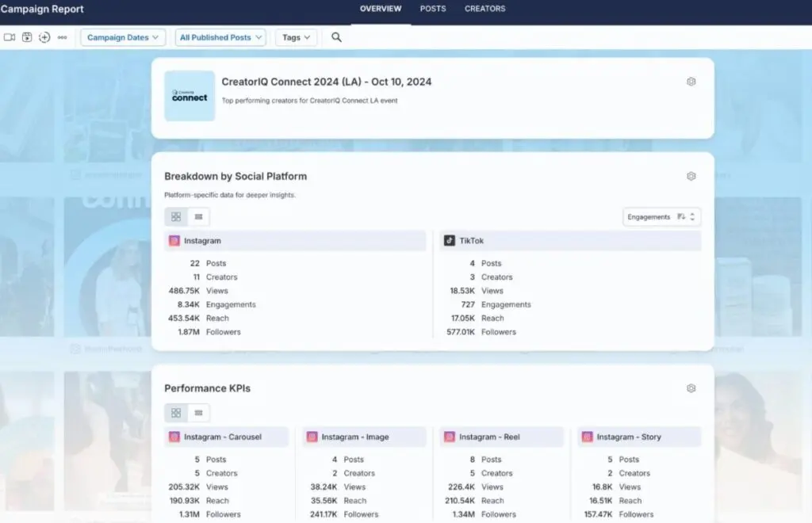Select the Overview tab
The height and width of the screenshot is (523, 812).
pyautogui.click(x=381, y=9)
